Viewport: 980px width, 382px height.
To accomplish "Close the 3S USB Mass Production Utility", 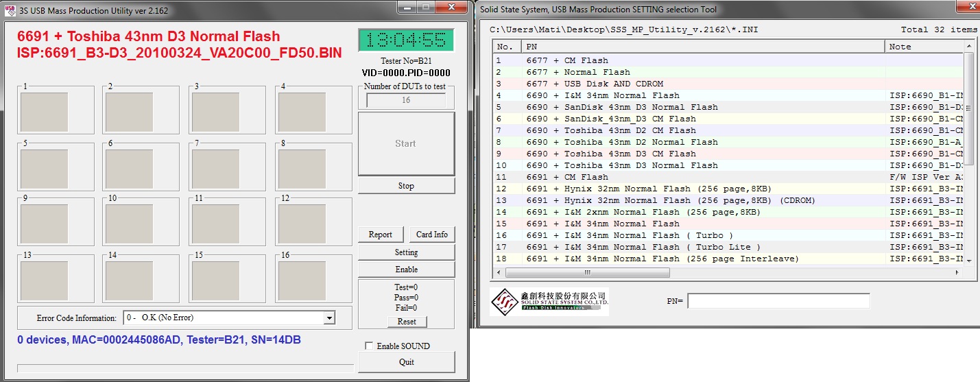I will pyautogui.click(x=451, y=6).
